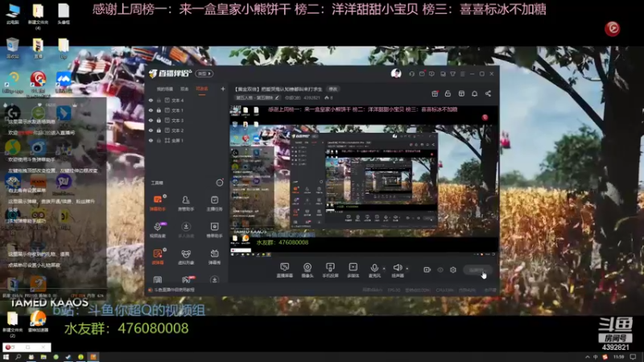Add a new scene with plus button

coord(223,88)
